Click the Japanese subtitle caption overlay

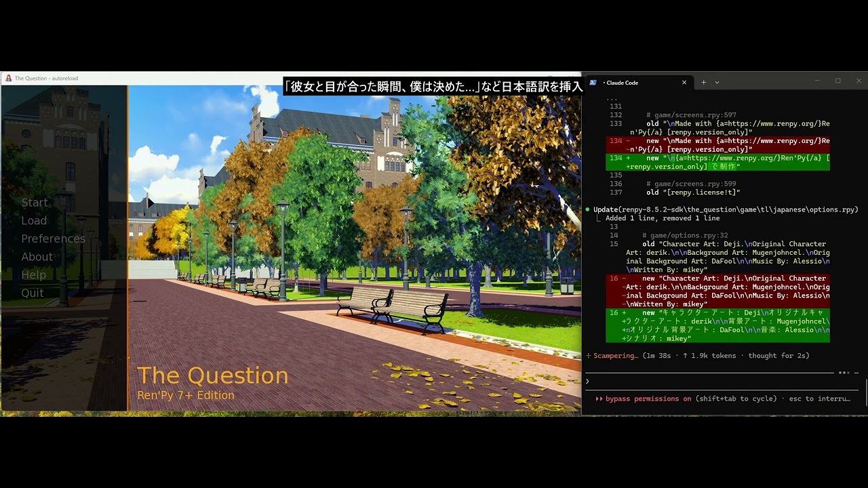[434, 86]
